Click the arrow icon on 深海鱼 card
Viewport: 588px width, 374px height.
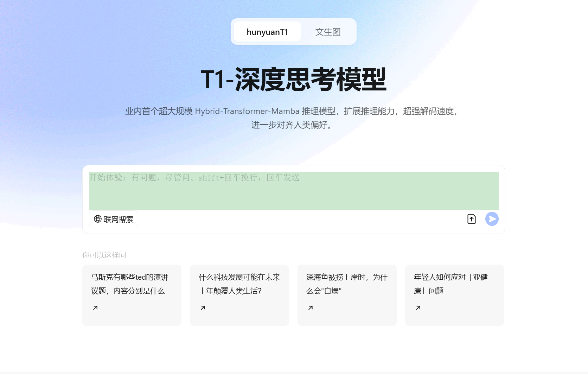311,308
